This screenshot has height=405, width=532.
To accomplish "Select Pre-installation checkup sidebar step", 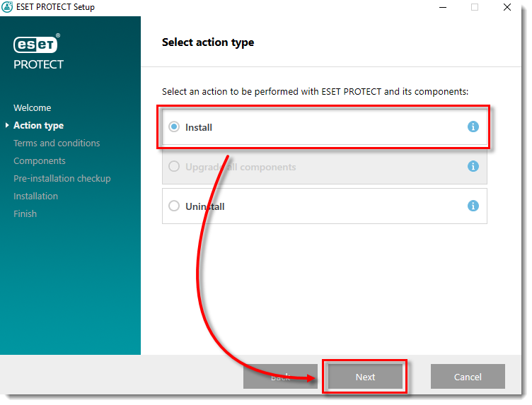I will pos(62,179).
